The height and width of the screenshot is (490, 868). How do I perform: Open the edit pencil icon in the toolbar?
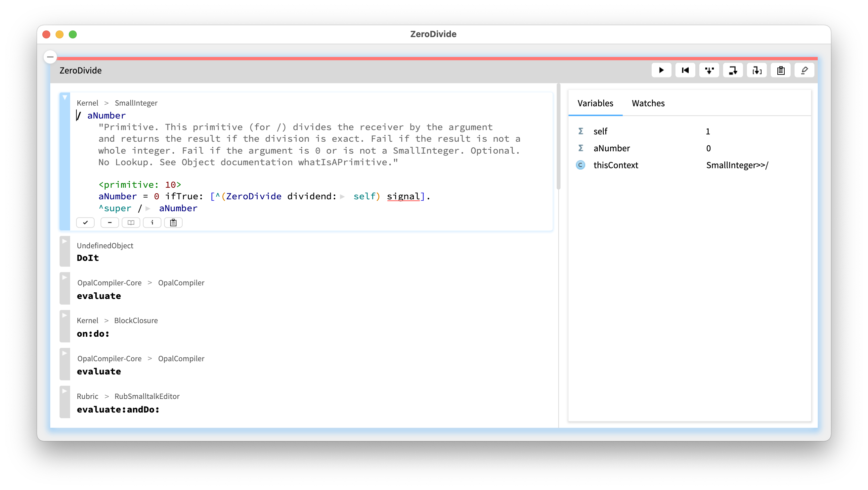coord(804,70)
